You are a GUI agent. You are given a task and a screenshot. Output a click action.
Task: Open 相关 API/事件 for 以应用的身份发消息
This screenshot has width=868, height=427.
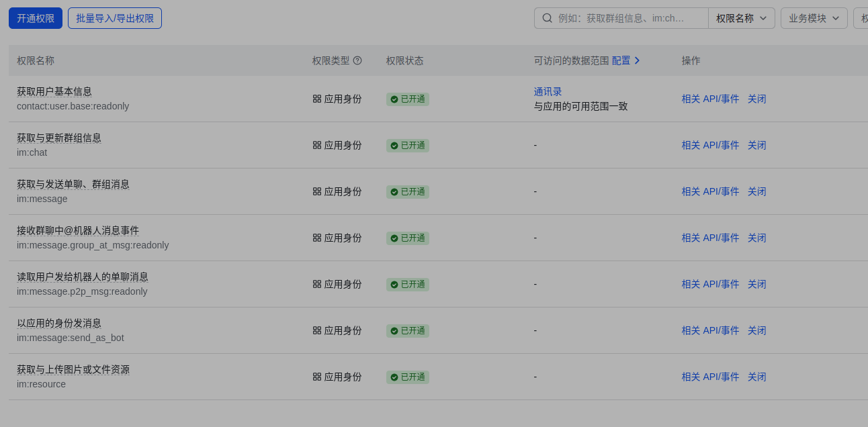(x=711, y=330)
